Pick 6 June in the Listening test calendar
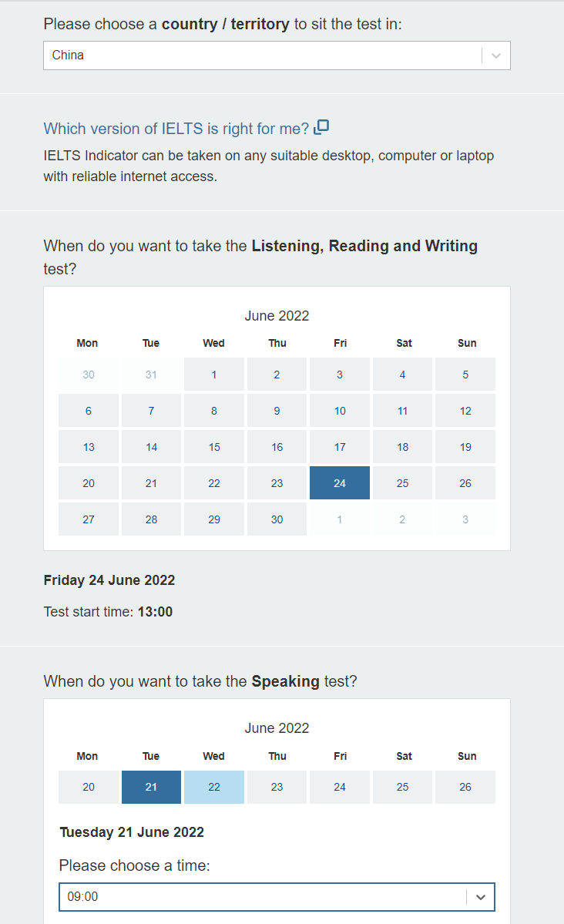The image size is (564, 924). [89, 411]
